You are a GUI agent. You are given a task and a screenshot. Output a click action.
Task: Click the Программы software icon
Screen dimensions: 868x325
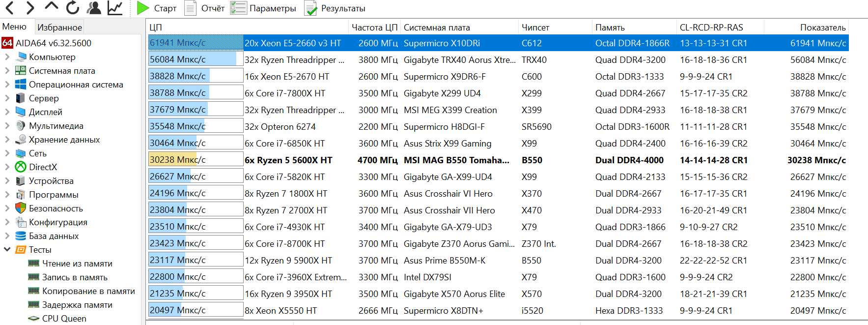pos(21,195)
